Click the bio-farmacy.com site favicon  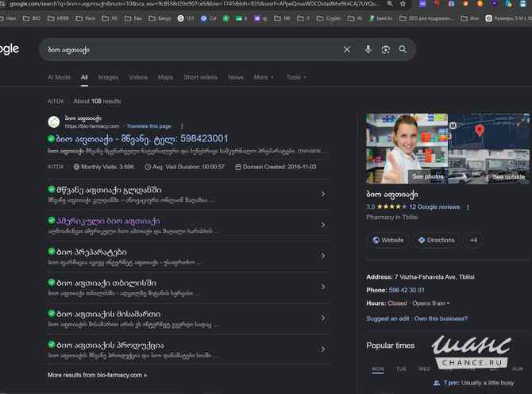(54, 122)
